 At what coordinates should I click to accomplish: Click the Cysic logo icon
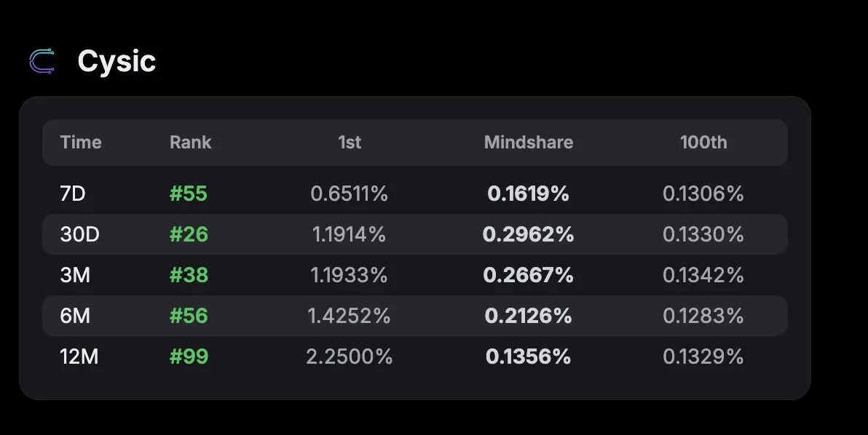click(x=42, y=61)
